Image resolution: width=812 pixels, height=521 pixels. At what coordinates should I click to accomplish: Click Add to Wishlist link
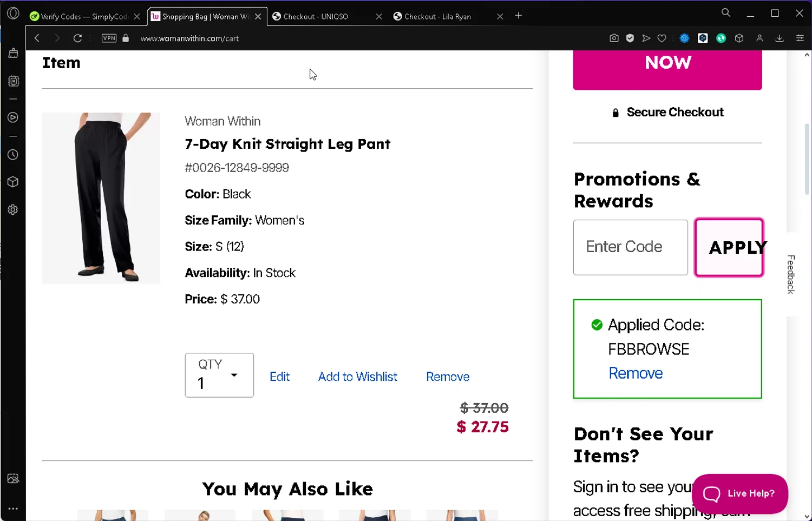pyautogui.click(x=357, y=377)
